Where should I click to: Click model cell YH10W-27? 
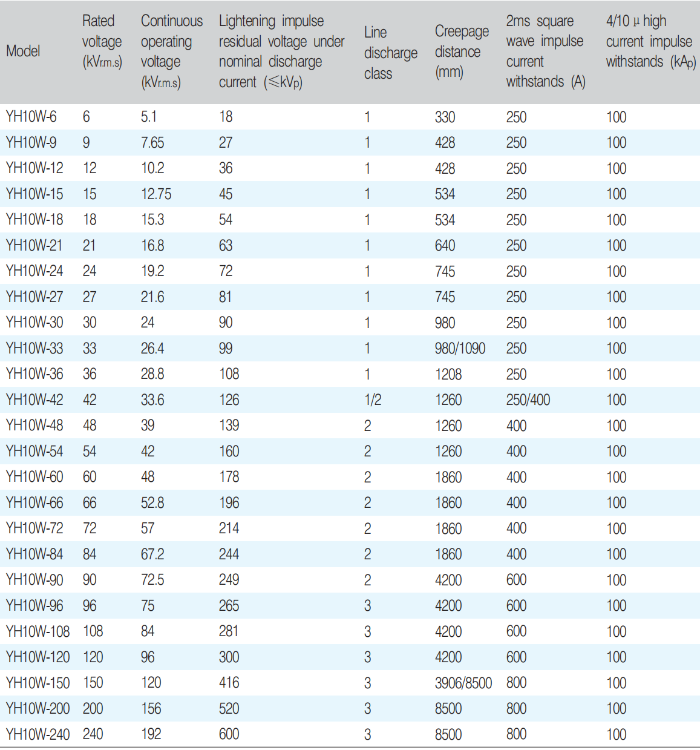coord(34,297)
